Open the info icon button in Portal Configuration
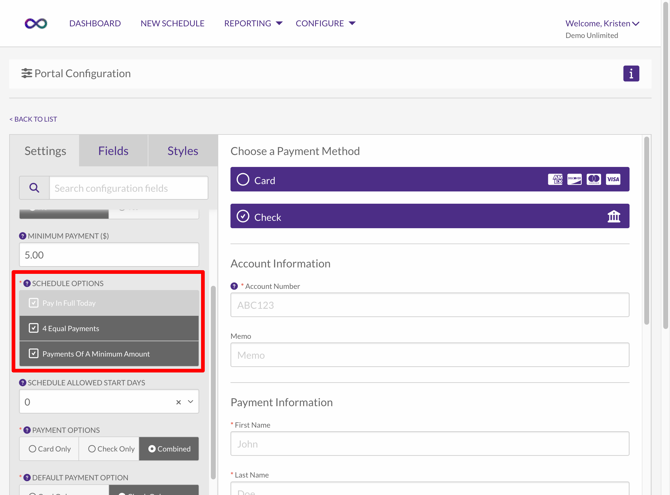This screenshot has width=670, height=495. 631,74
